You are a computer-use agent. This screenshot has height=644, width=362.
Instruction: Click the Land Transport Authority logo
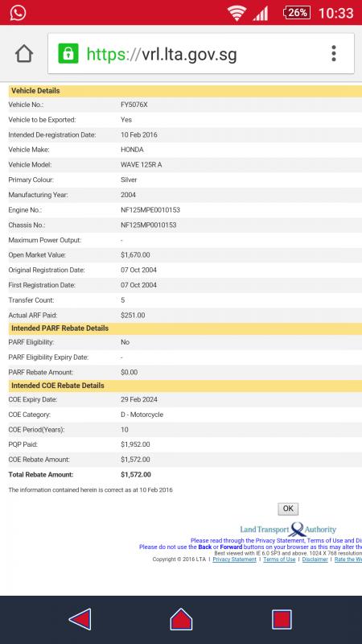tap(288, 530)
